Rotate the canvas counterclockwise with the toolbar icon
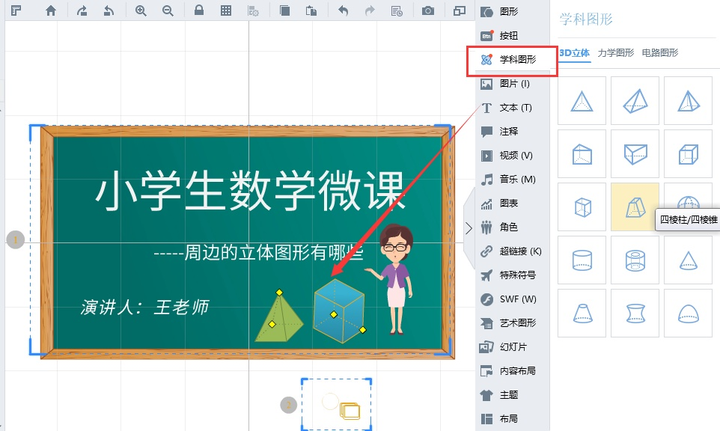Viewport: 720px width, 431px height. (108, 11)
